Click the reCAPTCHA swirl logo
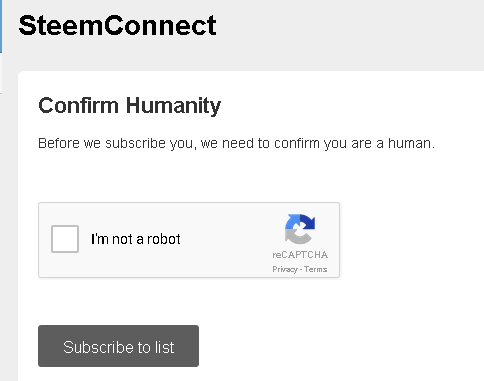Viewport: 484px width, 381px height. 300,229
